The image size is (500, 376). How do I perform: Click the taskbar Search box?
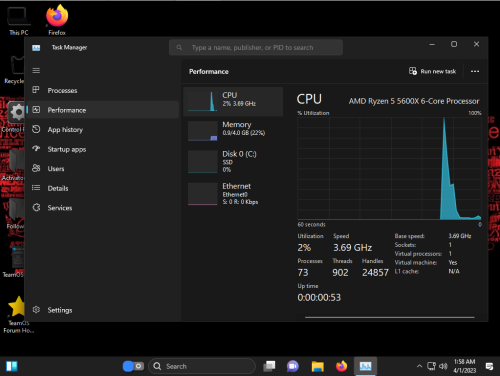(202, 366)
